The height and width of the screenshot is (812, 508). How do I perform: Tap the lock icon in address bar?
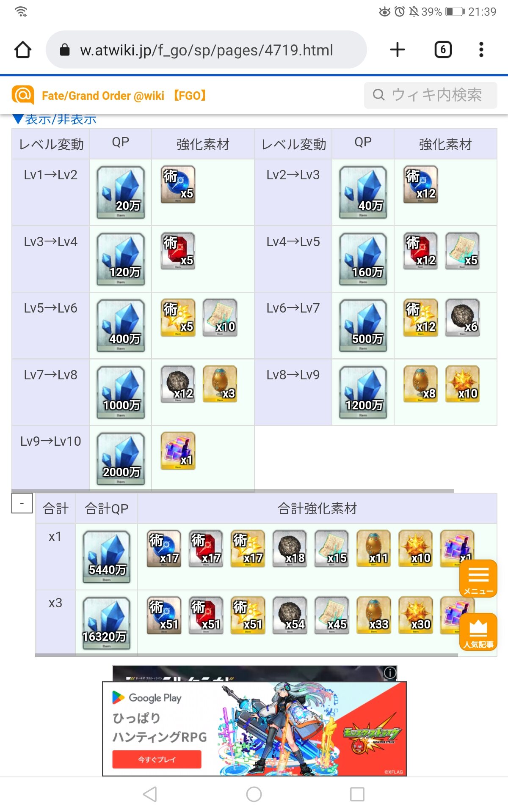click(x=64, y=50)
